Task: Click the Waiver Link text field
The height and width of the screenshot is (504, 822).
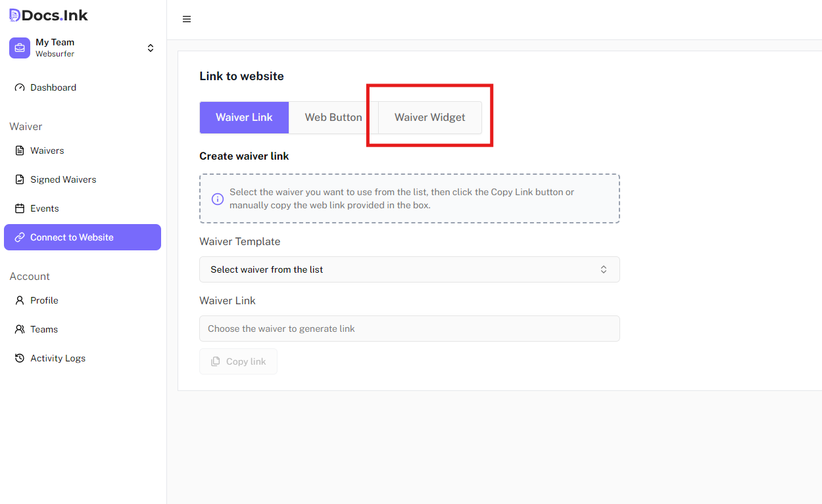Action: click(409, 329)
